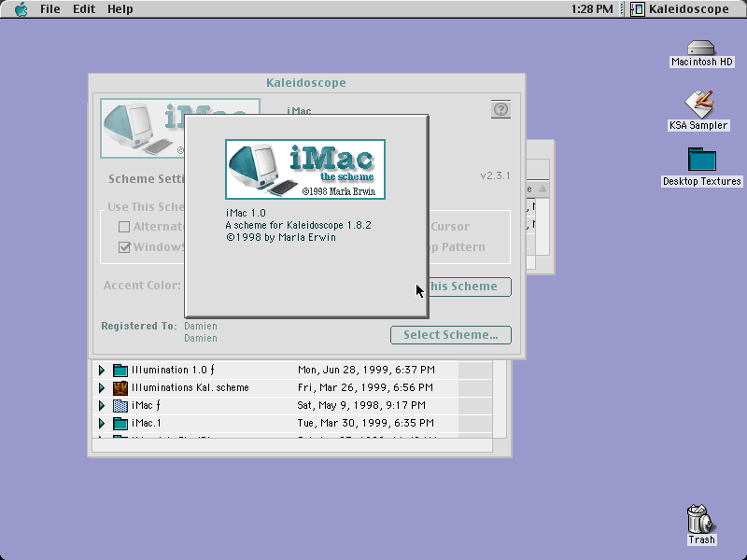Open the File menu
The width and height of the screenshot is (747, 560).
click(50, 9)
